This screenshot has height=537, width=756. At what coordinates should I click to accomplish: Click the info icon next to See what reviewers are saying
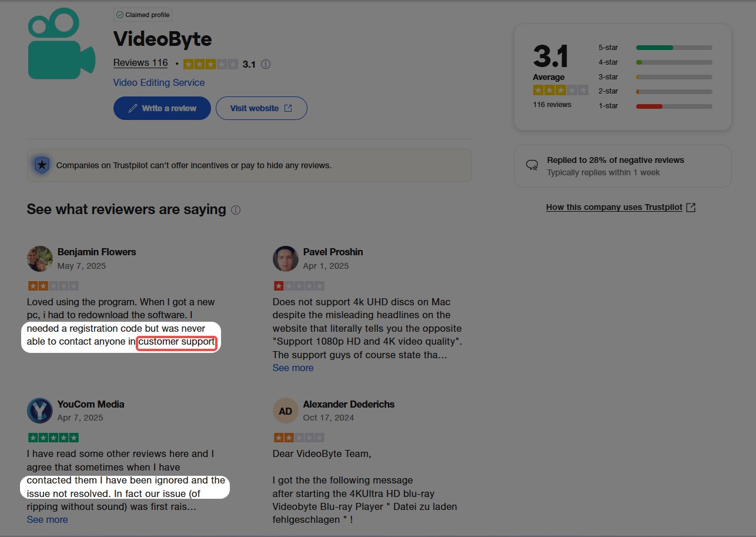235,210
